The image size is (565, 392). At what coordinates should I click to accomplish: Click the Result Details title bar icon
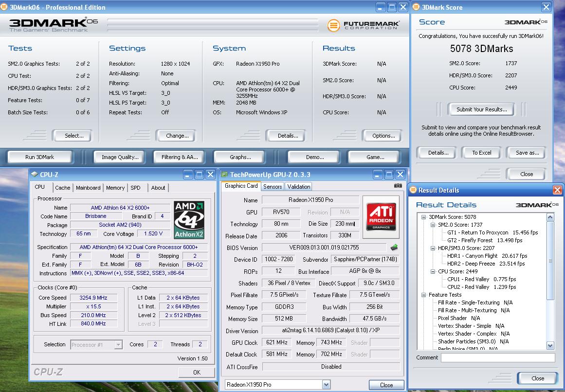(x=413, y=190)
